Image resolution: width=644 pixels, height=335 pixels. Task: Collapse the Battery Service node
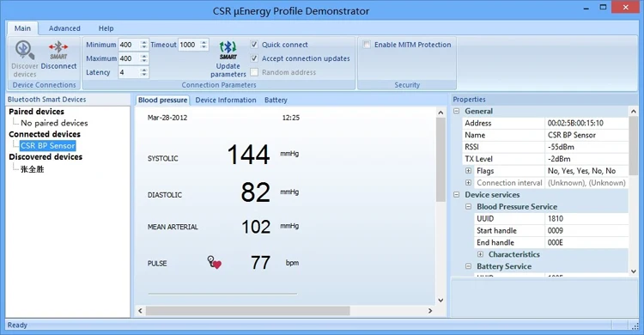point(468,266)
